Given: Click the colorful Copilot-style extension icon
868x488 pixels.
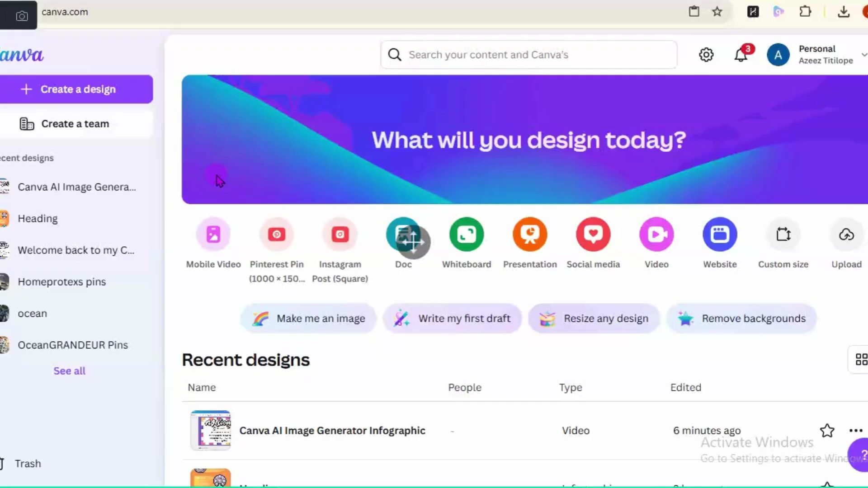Looking at the screenshot, I should (x=778, y=12).
